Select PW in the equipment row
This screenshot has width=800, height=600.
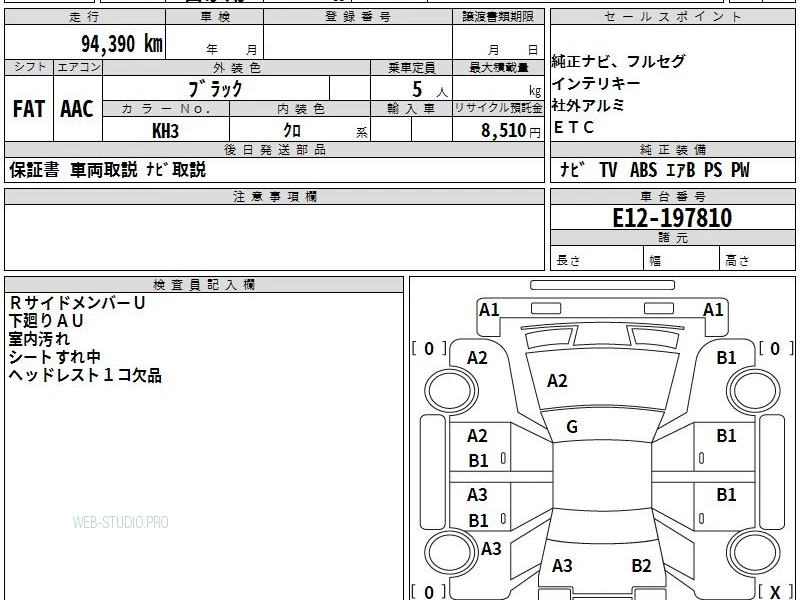pyautogui.click(x=740, y=169)
